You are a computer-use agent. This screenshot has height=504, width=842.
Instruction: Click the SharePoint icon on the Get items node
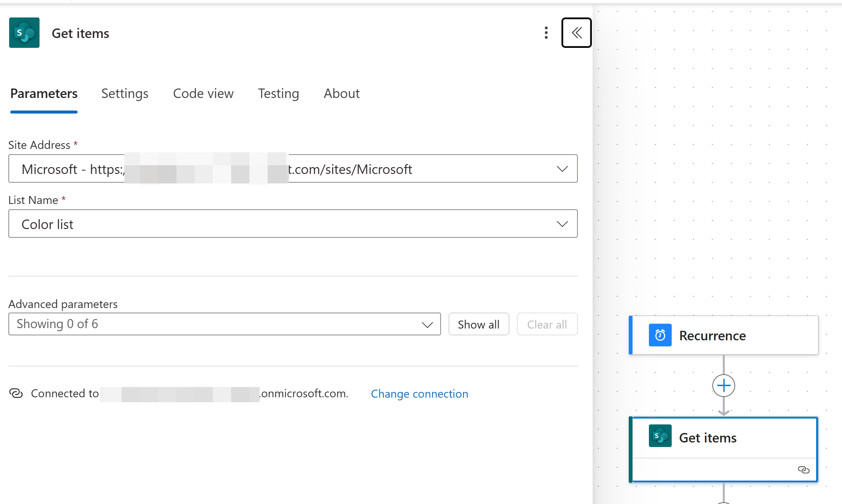(x=660, y=436)
